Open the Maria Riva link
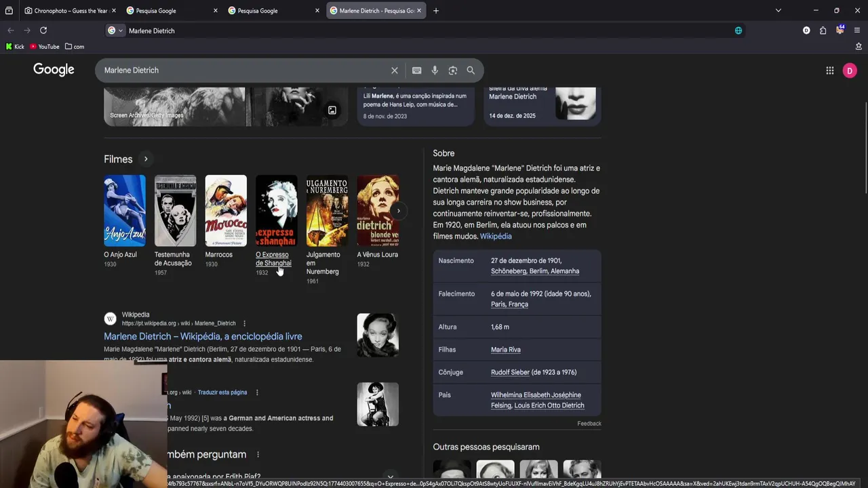 [x=506, y=350]
